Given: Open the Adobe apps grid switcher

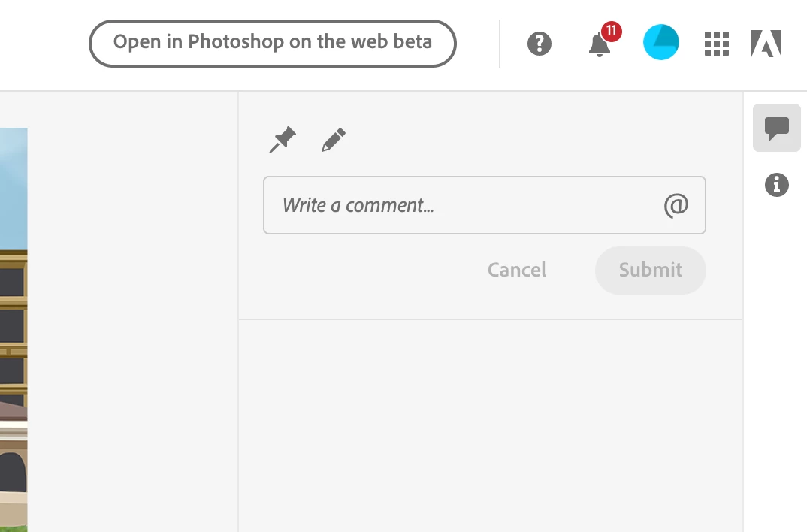Looking at the screenshot, I should (717, 44).
